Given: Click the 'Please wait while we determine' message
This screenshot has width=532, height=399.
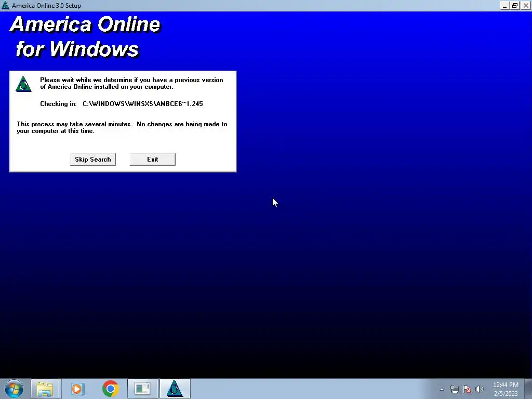Looking at the screenshot, I should tap(131, 84).
